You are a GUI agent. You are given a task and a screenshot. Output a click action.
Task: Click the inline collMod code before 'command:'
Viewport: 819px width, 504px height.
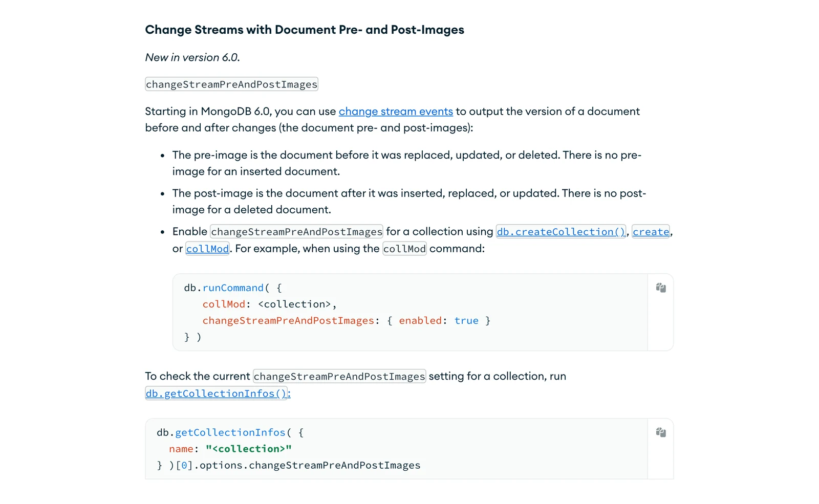[404, 249]
